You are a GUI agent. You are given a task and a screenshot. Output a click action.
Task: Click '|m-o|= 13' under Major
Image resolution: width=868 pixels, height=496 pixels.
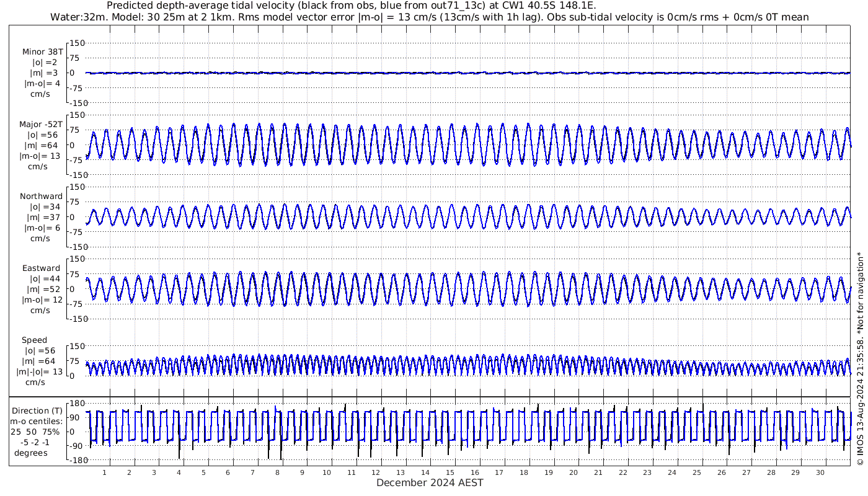[x=40, y=156]
